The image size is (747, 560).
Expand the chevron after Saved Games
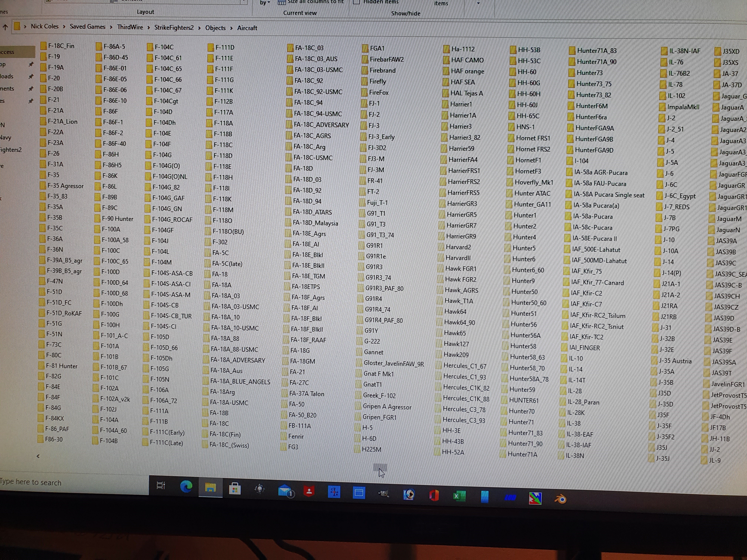[x=111, y=27]
